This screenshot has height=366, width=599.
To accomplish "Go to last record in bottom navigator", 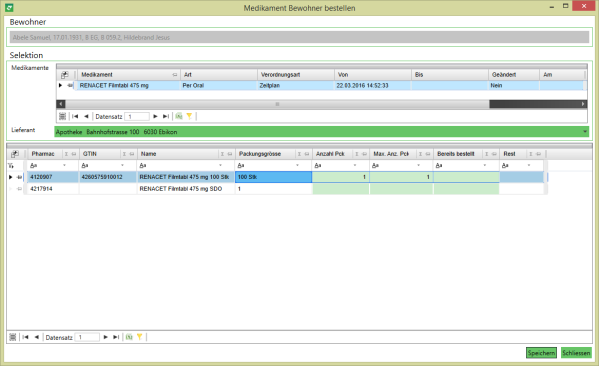I will 116,337.
